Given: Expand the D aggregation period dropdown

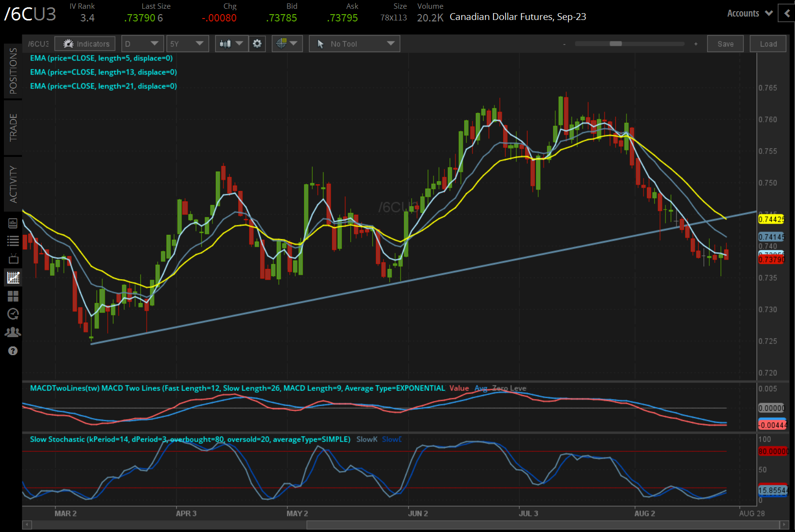Looking at the screenshot, I should tap(142, 44).
